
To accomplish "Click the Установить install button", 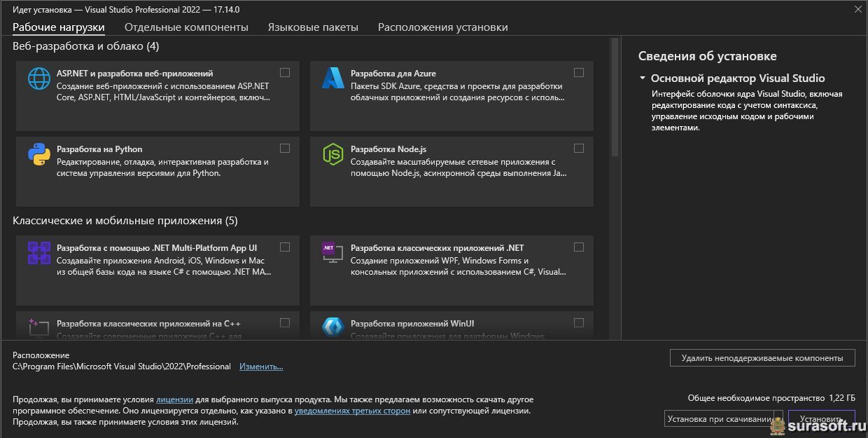I will [x=821, y=419].
